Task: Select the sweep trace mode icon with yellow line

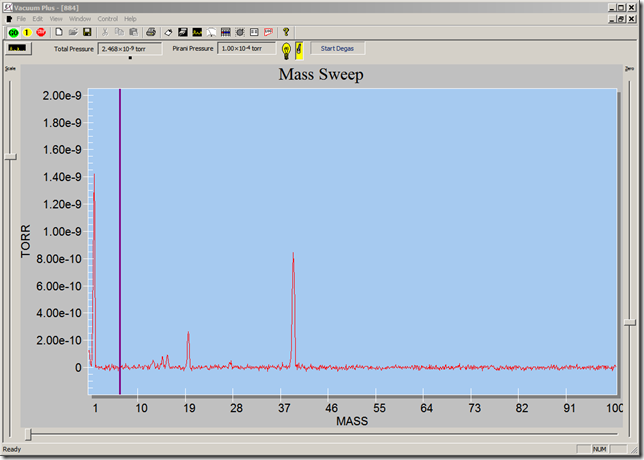Action: [x=197, y=32]
